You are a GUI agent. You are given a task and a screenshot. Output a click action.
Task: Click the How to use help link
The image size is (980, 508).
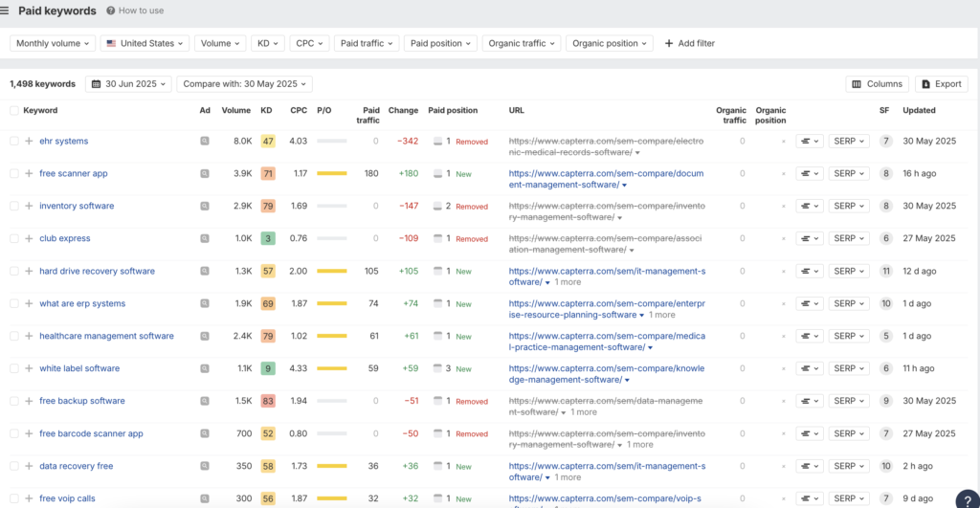point(135,11)
